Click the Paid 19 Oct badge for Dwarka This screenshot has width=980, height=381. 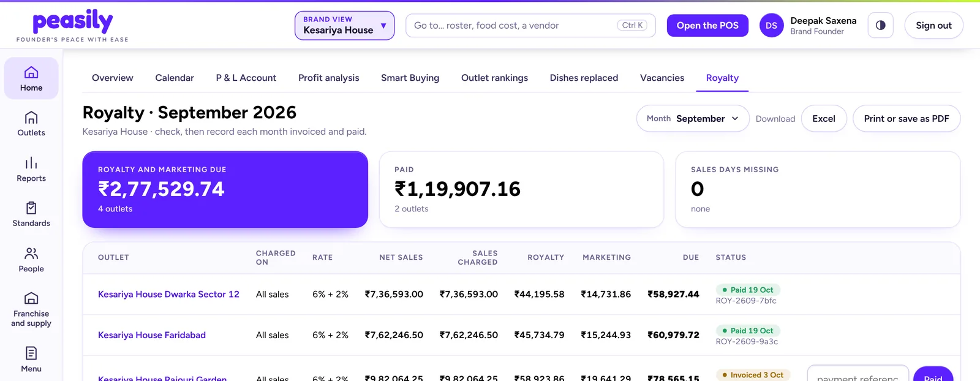tap(748, 290)
